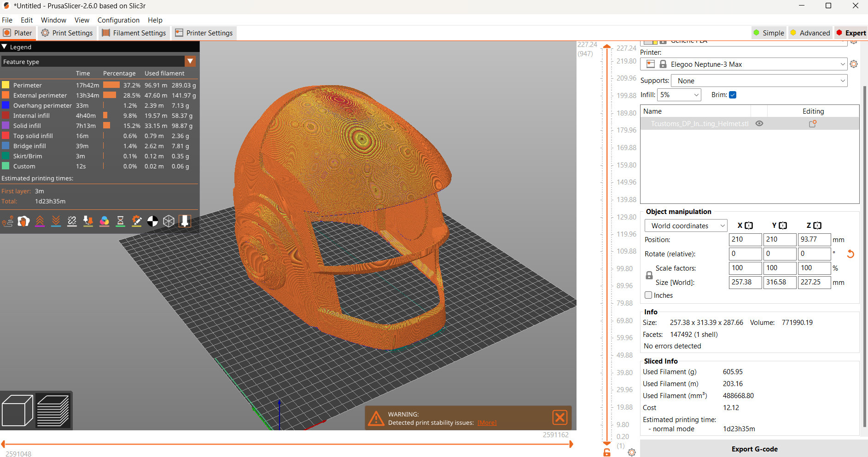Image resolution: width=868 pixels, height=457 pixels.
Task: Toggle center of gravity marker
Action: tap(152, 221)
